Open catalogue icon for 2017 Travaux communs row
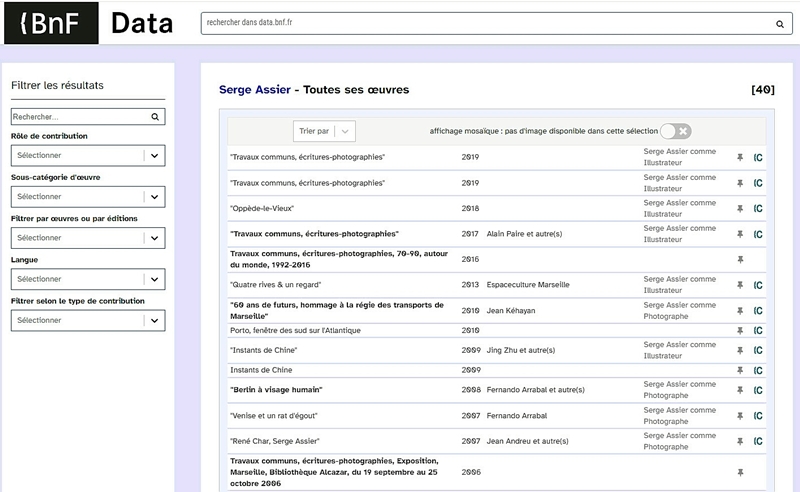The width and height of the screenshot is (800, 492). 758,234
